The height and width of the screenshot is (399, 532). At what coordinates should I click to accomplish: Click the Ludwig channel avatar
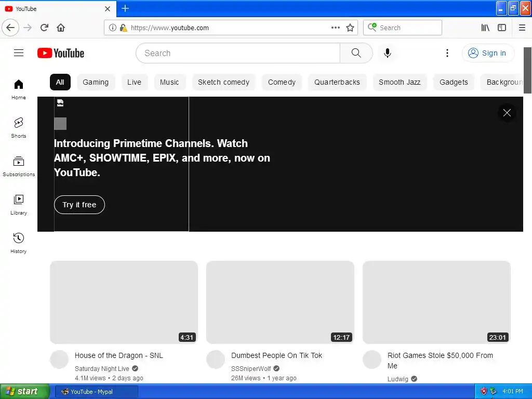click(372, 360)
